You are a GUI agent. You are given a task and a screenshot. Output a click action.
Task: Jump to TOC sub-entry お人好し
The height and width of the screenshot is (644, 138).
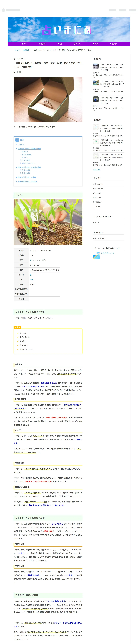coord(25,157)
